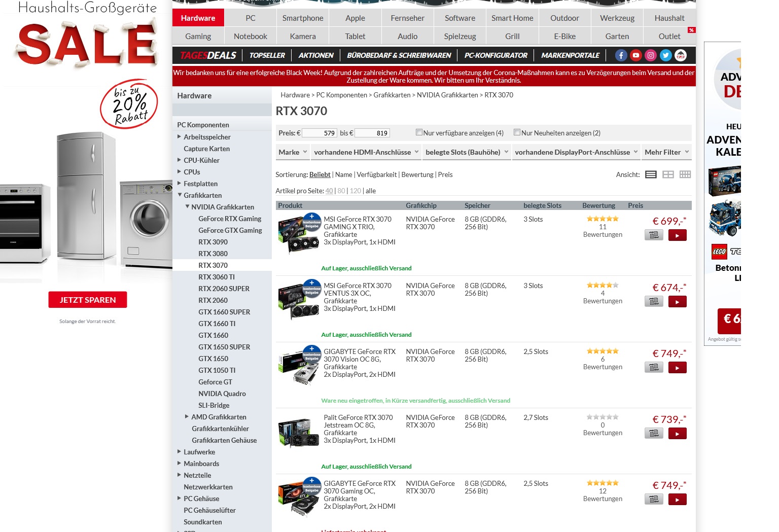Open the 'Mehr Filter' dropdown

[666, 152]
